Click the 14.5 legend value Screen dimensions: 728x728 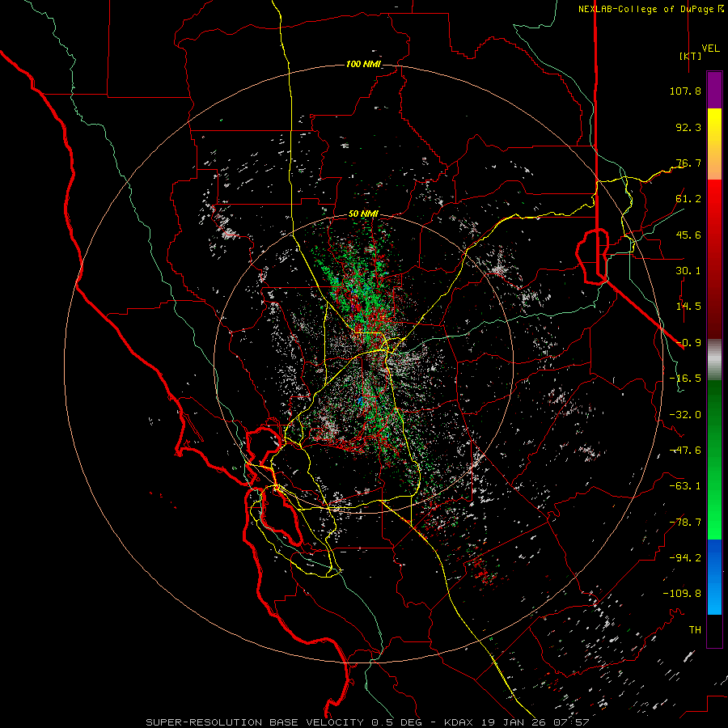coord(688,307)
